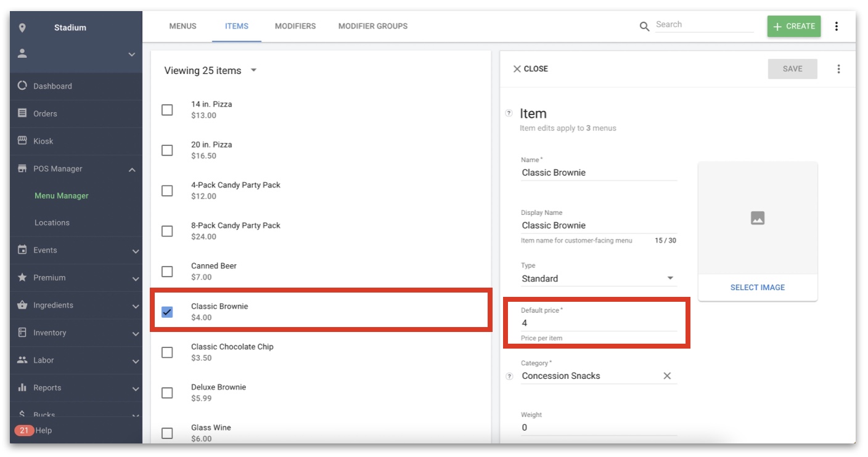Uncheck the Classic Brownie checkbox
This screenshot has width=868, height=457.
point(167,312)
